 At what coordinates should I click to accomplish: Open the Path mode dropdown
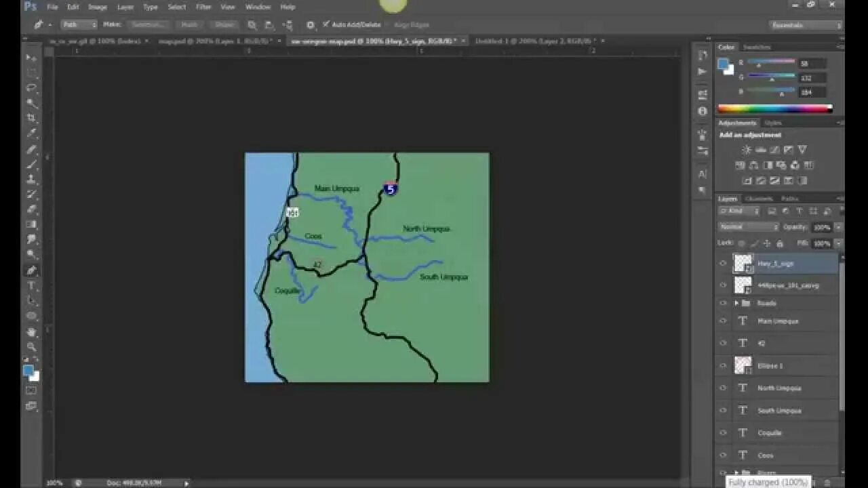79,24
